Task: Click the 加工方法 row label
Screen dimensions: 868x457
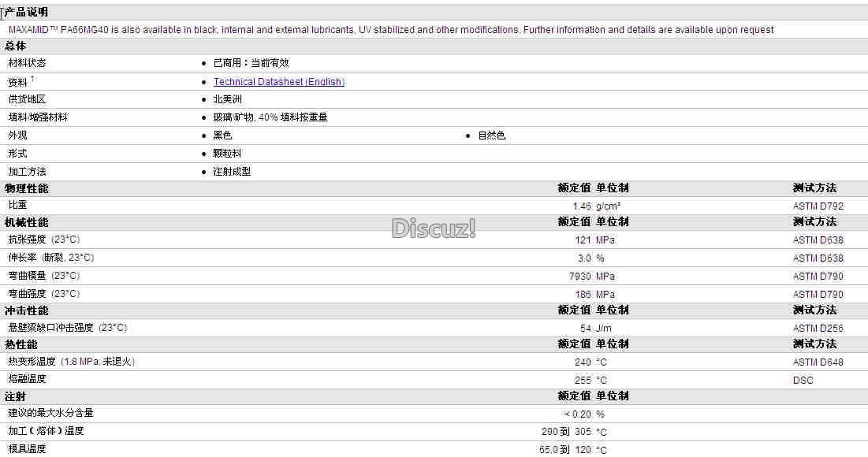Action: [x=27, y=172]
